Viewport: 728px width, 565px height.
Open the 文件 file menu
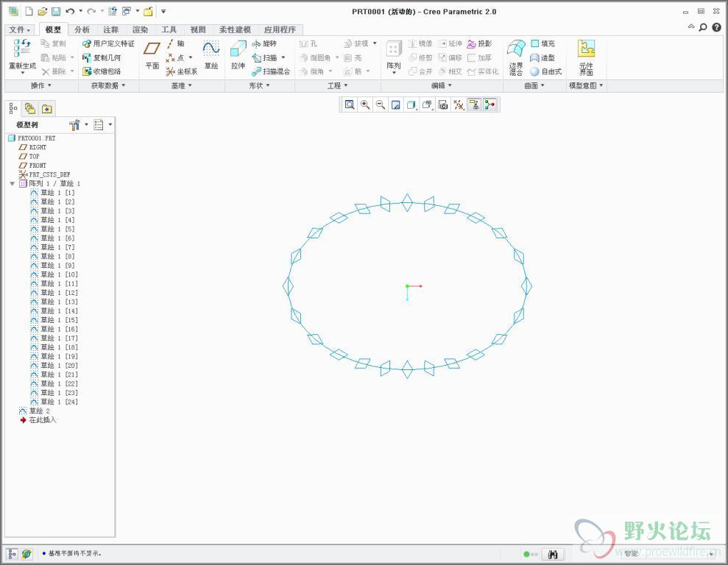19,29
